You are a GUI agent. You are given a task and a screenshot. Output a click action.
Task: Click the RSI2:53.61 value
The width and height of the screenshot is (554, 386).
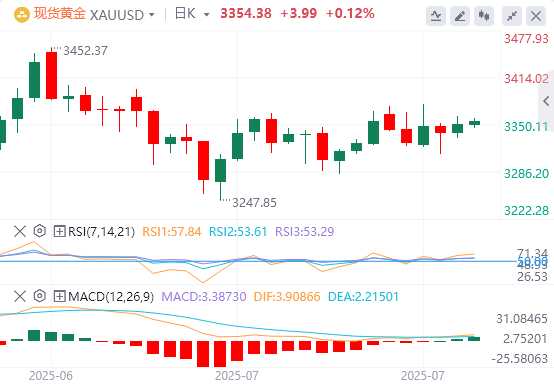pyautogui.click(x=238, y=232)
